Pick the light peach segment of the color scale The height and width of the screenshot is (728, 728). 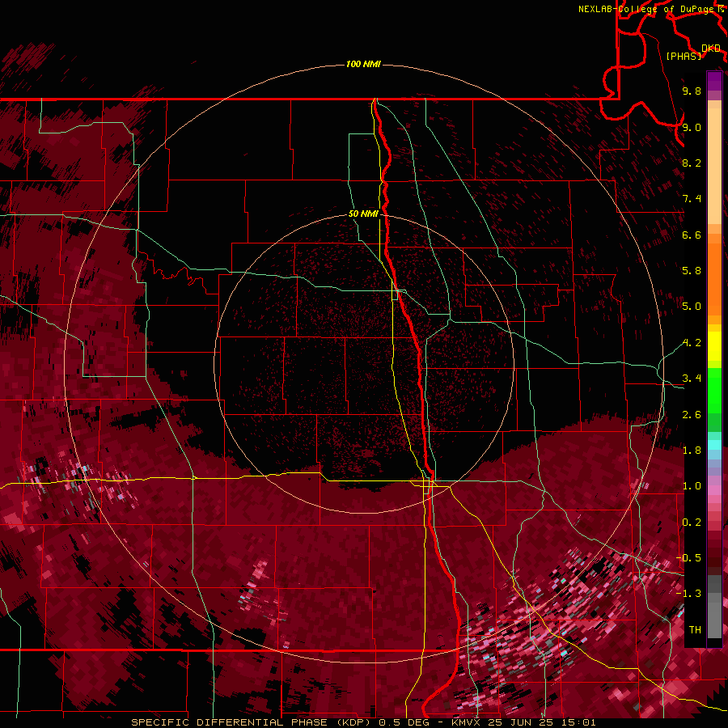coord(714,166)
